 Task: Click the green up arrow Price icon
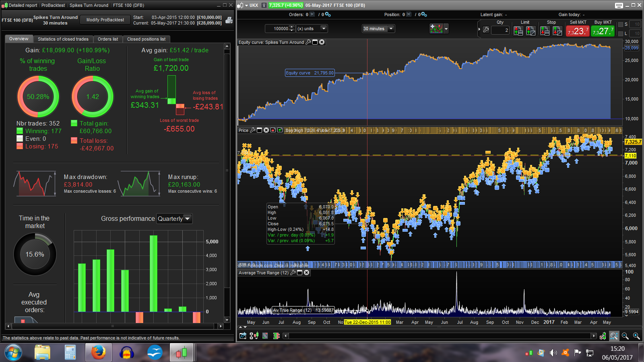[x=280, y=130]
